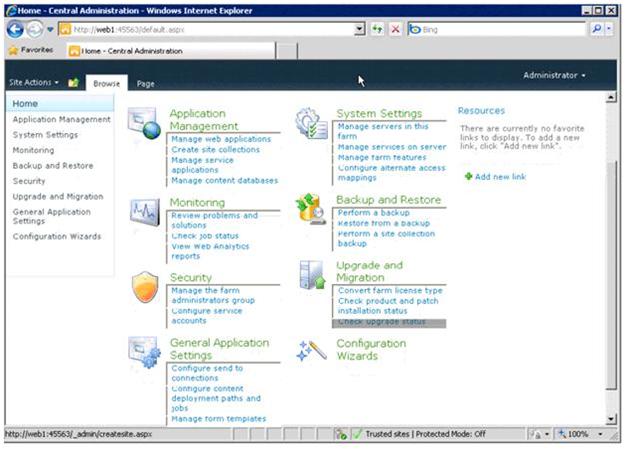Click the Upgrade and Migration server icon
The image size is (628, 450).
coord(312,275)
